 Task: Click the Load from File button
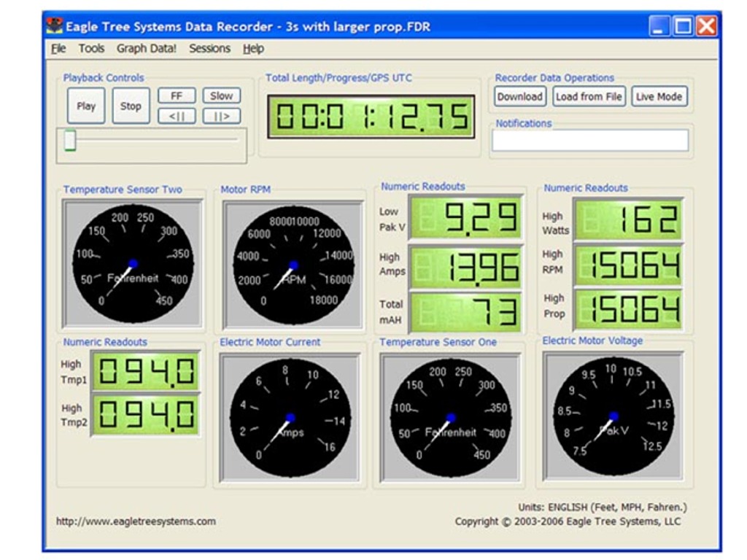589,96
